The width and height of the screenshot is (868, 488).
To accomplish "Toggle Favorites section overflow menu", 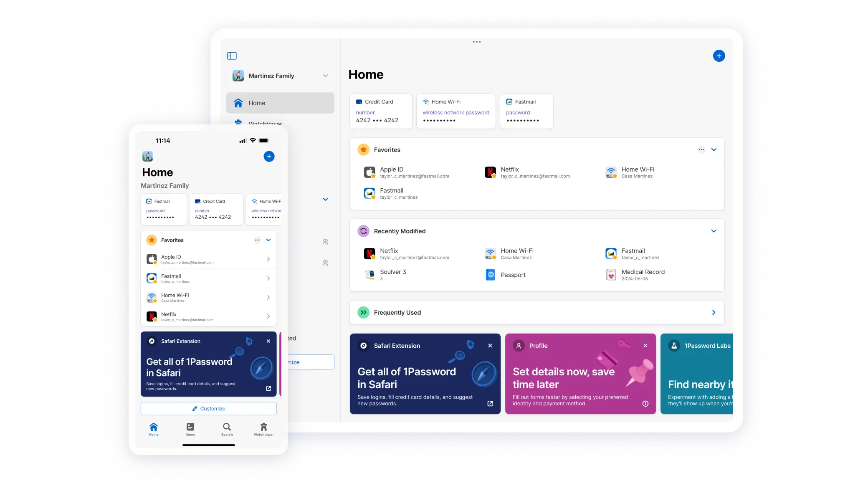I will [702, 149].
